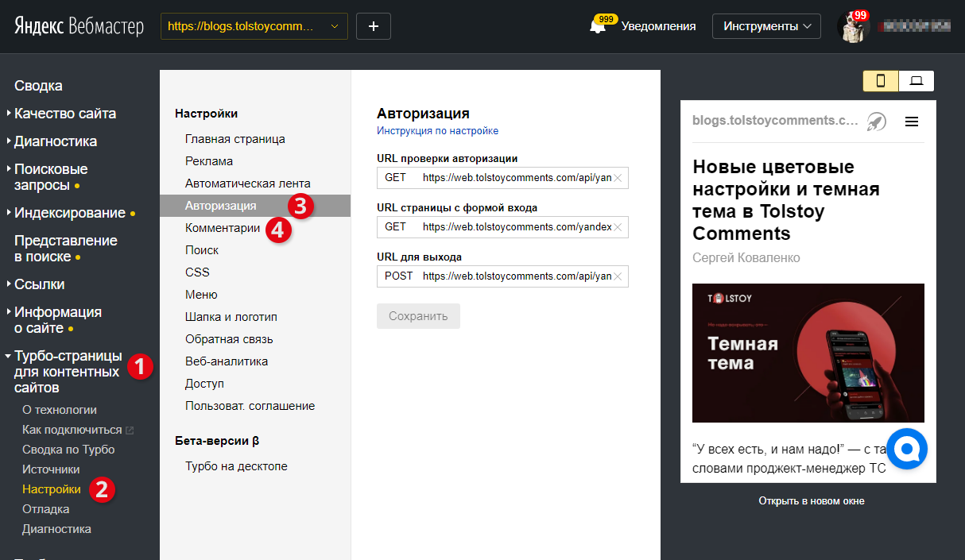The width and height of the screenshot is (965, 560).
Task: Click URL проверки авторизации input field
Action: pyautogui.click(x=502, y=178)
